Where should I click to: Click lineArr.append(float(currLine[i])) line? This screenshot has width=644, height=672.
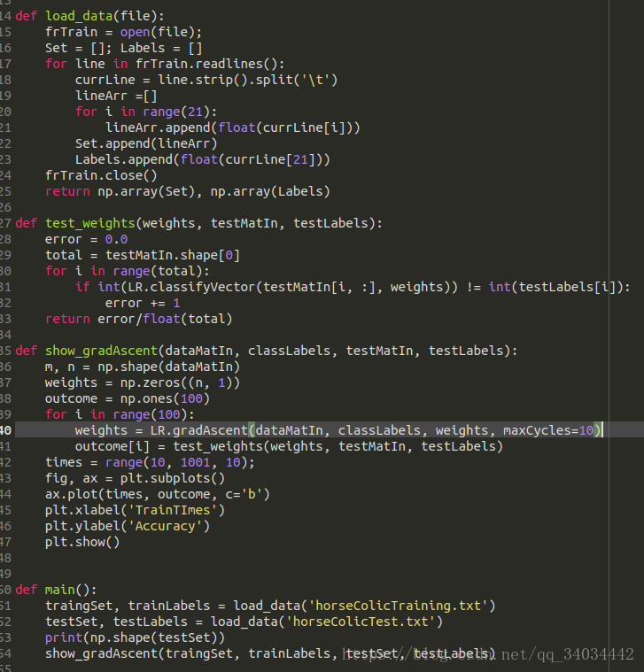[x=232, y=127]
